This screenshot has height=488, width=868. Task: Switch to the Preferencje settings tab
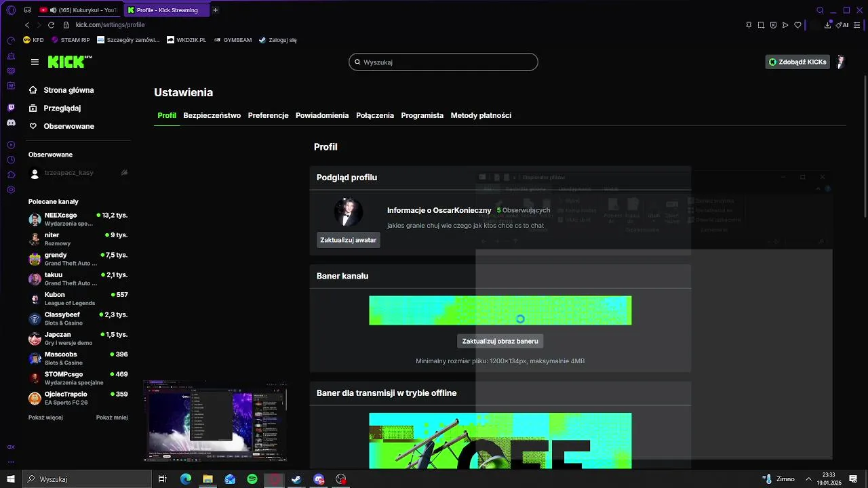[269, 115]
